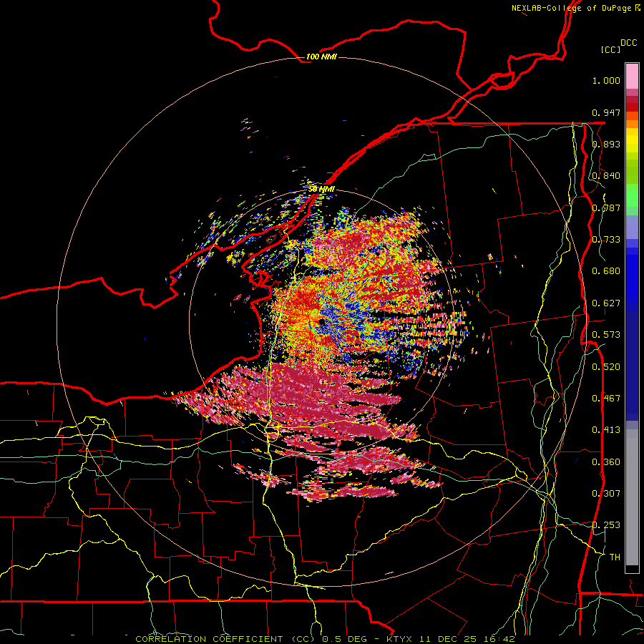Click the TH threshold label on the legend
The width and height of the screenshot is (644, 644).
click(x=615, y=557)
